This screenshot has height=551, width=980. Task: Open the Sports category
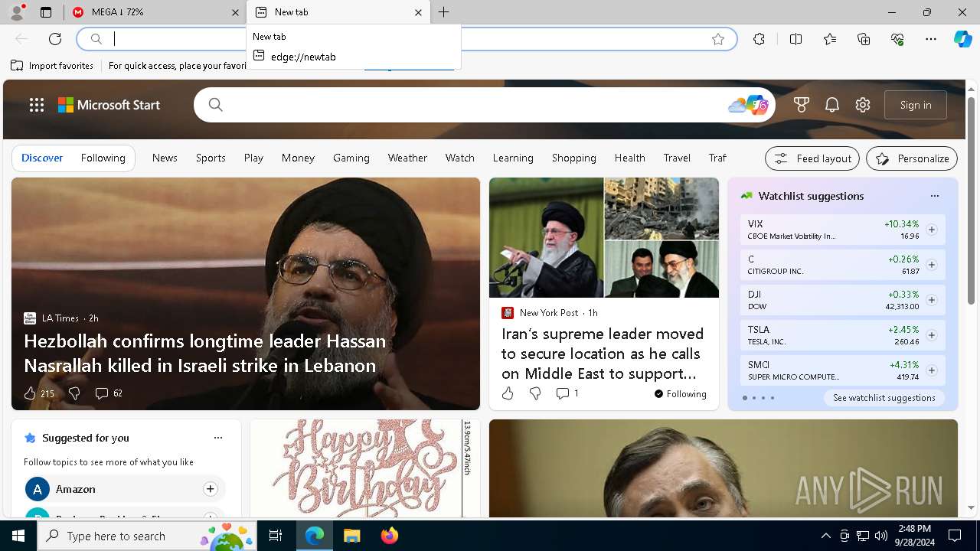211,158
